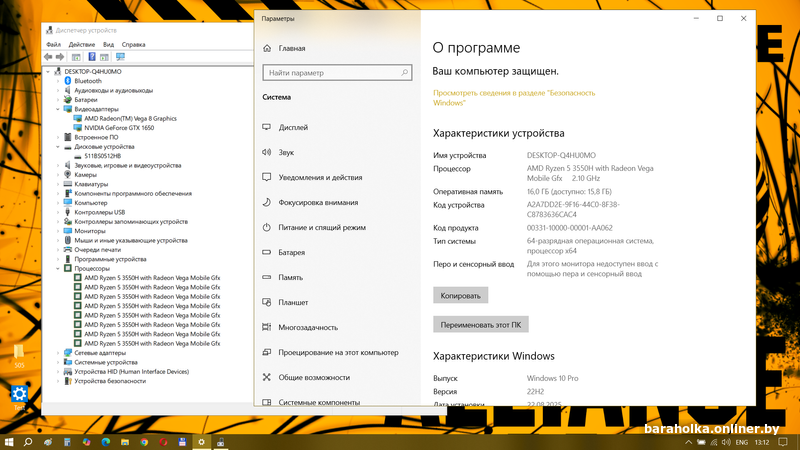Click the show/hide console tree toolbar icon
This screenshot has width=800, height=450.
76,57
